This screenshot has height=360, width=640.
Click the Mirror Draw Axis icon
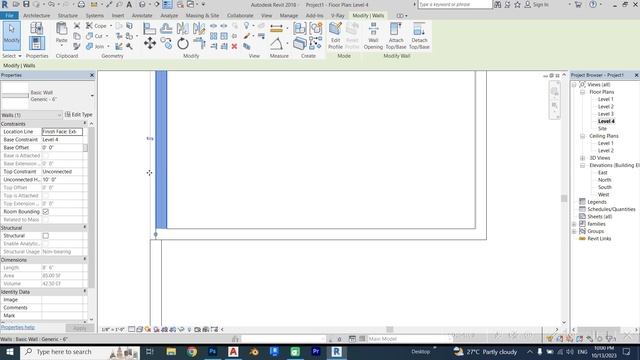point(199,28)
